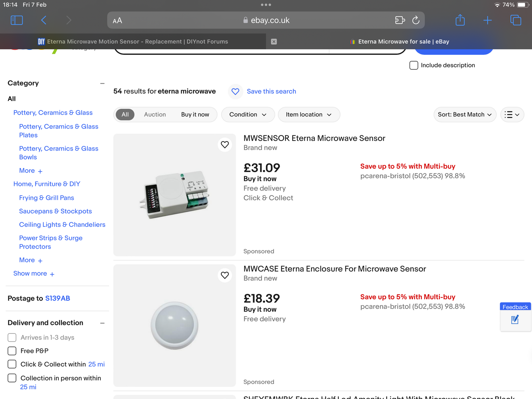The image size is (532, 399).
Task: Click Save this search link
Action: pyautogui.click(x=271, y=91)
